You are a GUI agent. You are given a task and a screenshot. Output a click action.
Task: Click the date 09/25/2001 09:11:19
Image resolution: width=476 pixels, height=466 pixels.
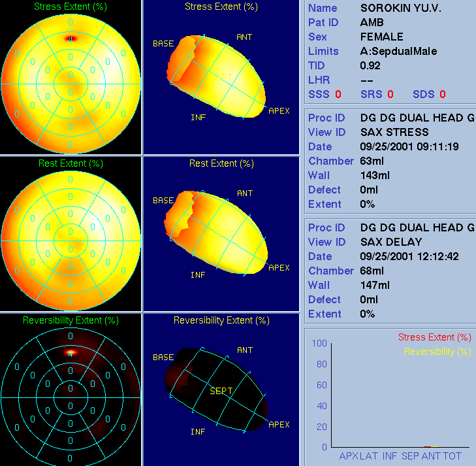pyautogui.click(x=409, y=146)
